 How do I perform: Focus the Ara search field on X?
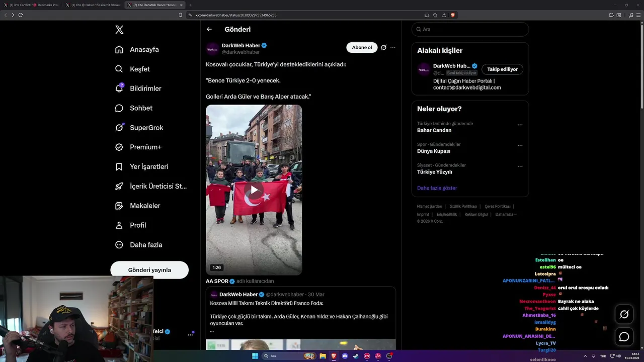pos(470,29)
